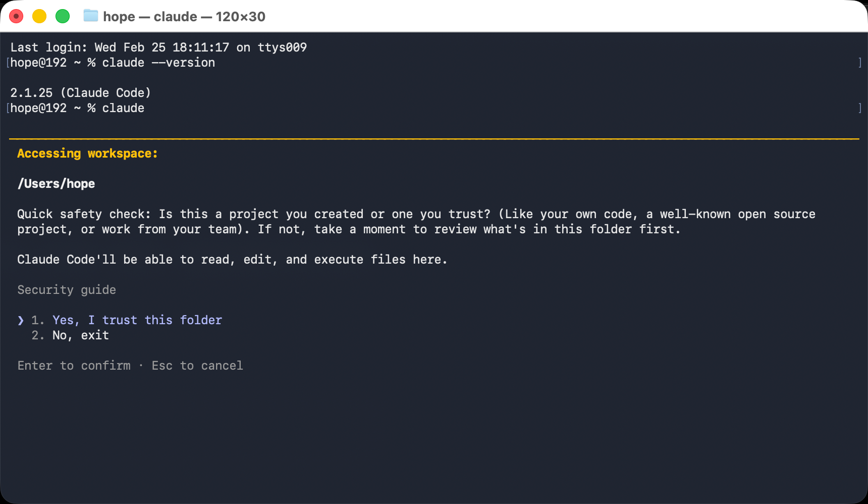The width and height of the screenshot is (868, 504).
Task: Click the selection arrow beside option 1
Action: click(21, 320)
